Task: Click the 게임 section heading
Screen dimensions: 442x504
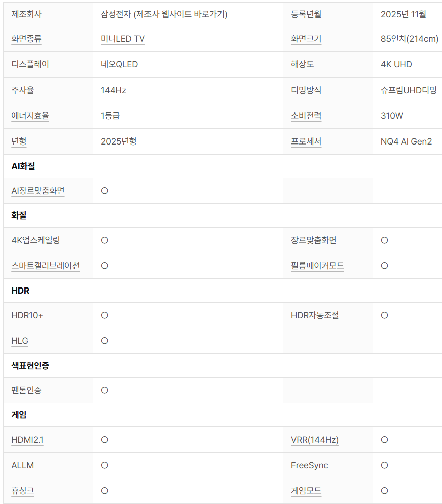Action: click(19, 415)
